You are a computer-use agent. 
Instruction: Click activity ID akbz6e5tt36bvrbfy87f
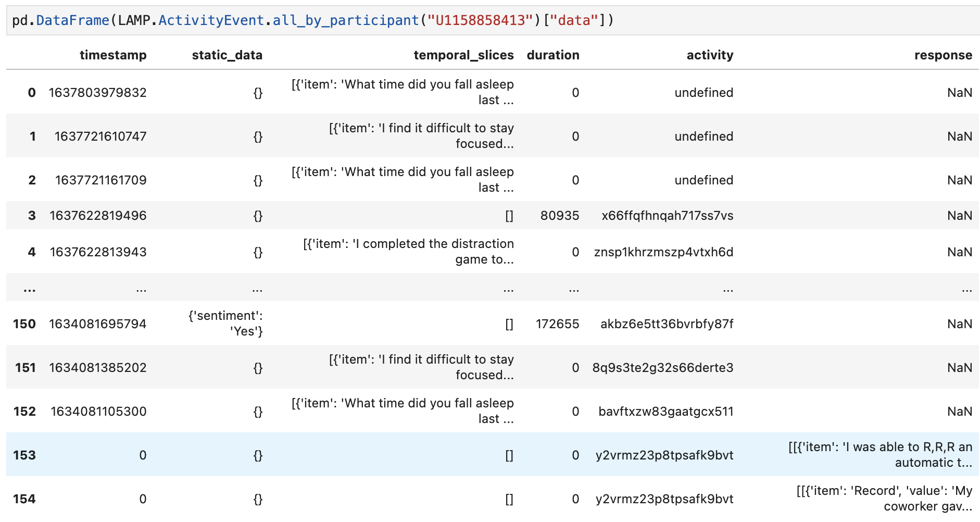point(667,324)
